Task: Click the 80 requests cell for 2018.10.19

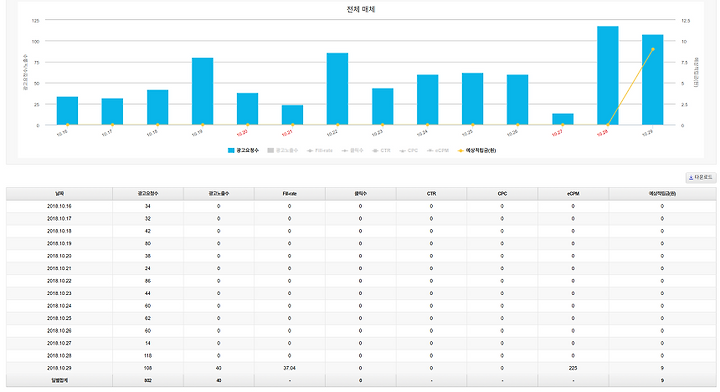Action: [148, 244]
